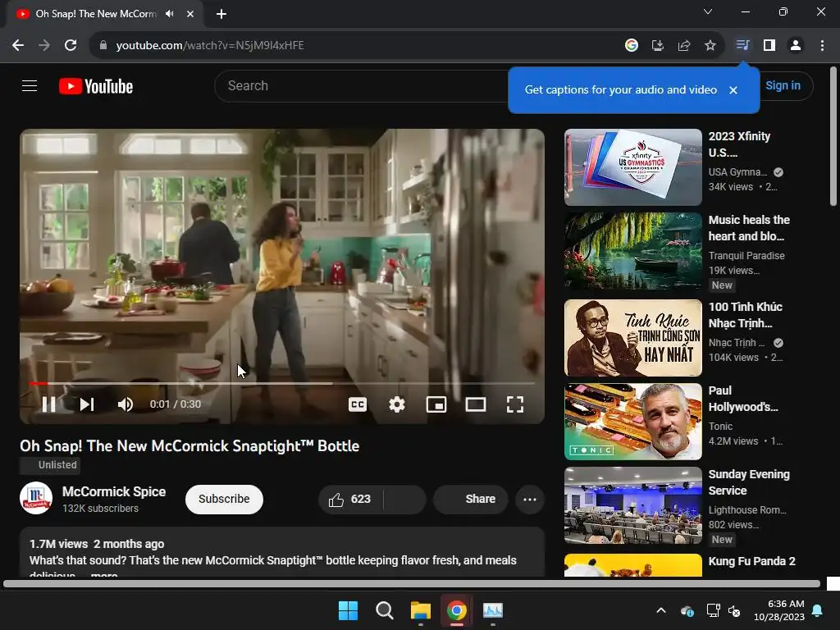The width and height of the screenshot is (840, 630).
Task: Share this page from address bar
Action: pos(683,46)
